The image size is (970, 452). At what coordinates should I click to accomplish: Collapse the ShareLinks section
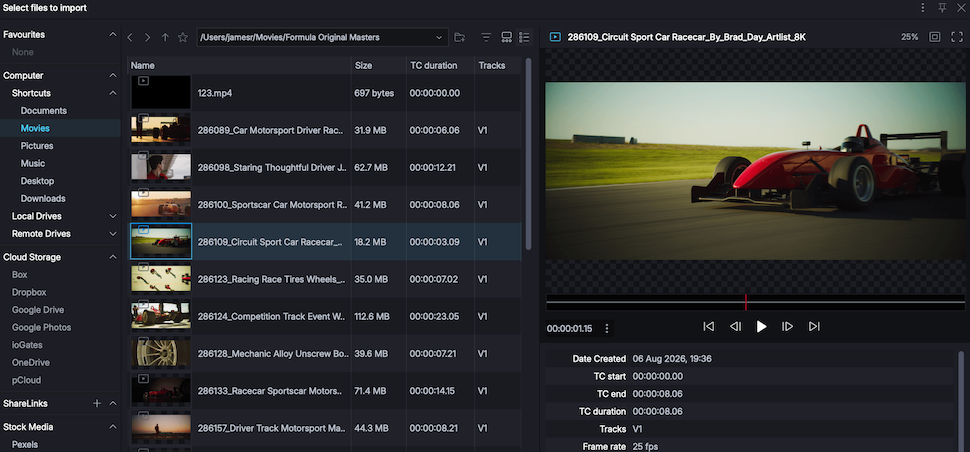tap(113, 403)
